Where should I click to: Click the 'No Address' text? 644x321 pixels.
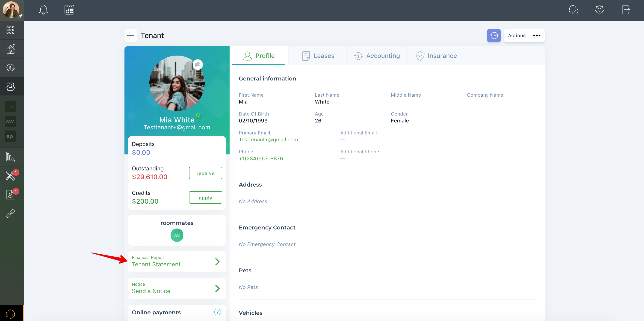click(x=253, y=201)
